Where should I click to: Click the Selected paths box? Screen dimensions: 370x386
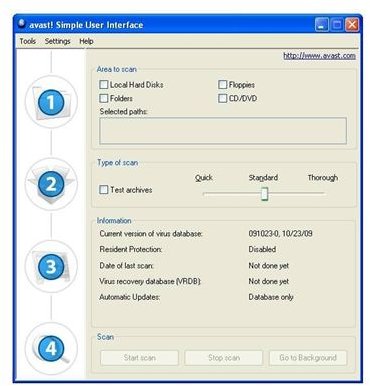[223, 131]
